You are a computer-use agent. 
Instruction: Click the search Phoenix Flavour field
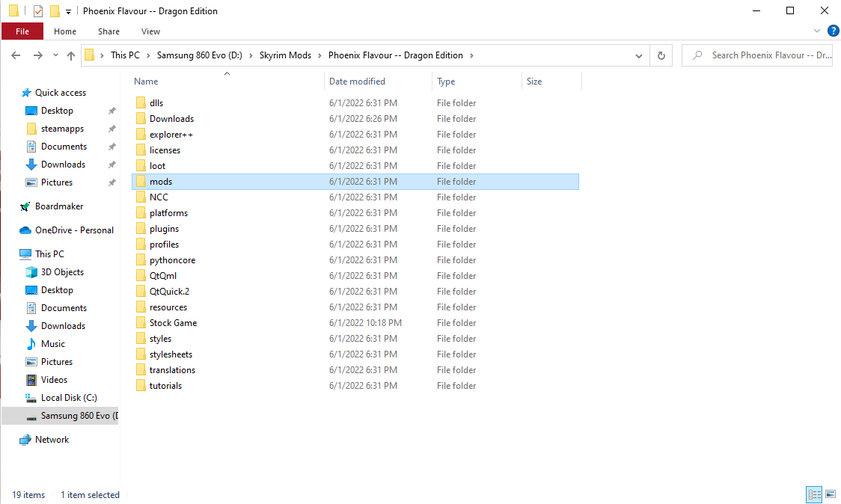click(x=757, y=55)
